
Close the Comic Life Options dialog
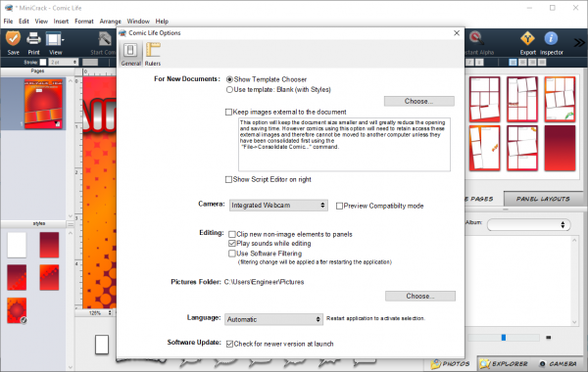(457, 33)
